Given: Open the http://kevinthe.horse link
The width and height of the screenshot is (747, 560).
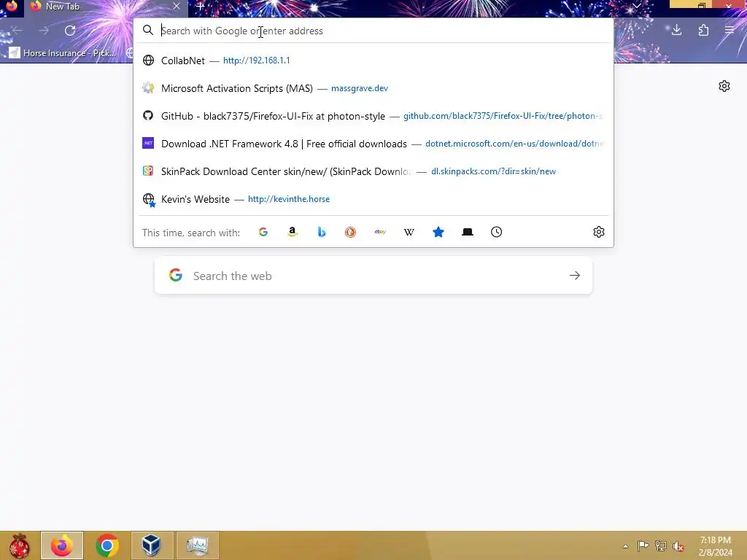Looking at the screenshot, I should 289,199.
